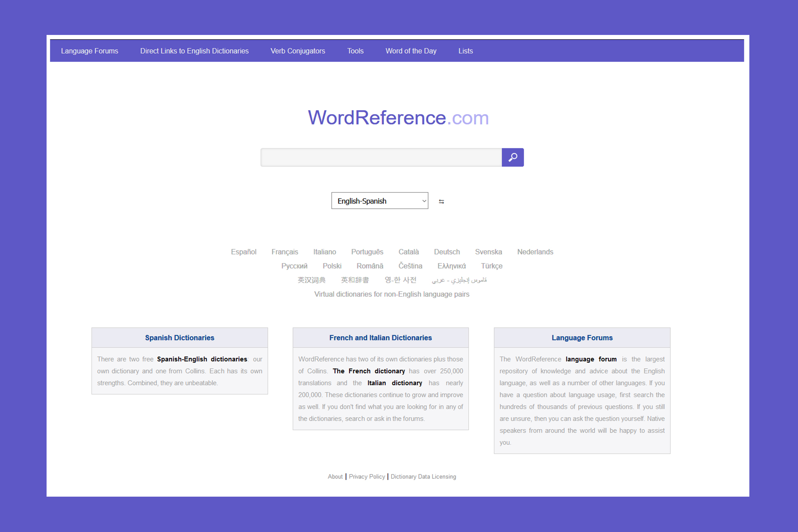Open the Language Forums menu
The width and height of the screenshot is (798, 532).
[x=89, y=51]
